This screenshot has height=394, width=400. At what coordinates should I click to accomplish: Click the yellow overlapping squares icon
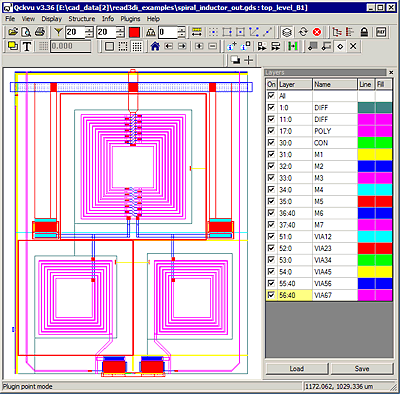point(13,46)
